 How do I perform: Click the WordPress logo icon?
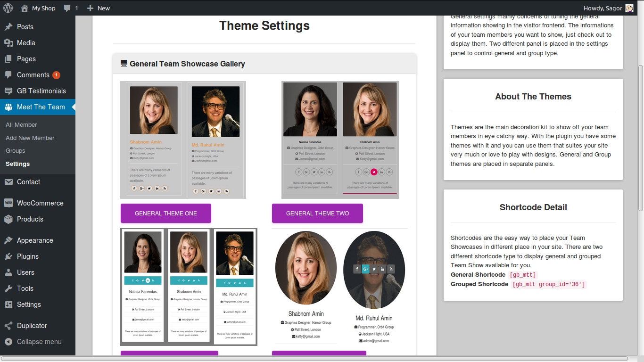tap(8, 8)
